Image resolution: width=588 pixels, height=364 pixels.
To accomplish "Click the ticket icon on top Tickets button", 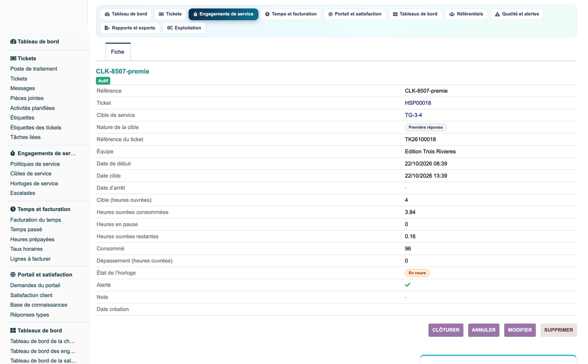I will pos(161,14).
